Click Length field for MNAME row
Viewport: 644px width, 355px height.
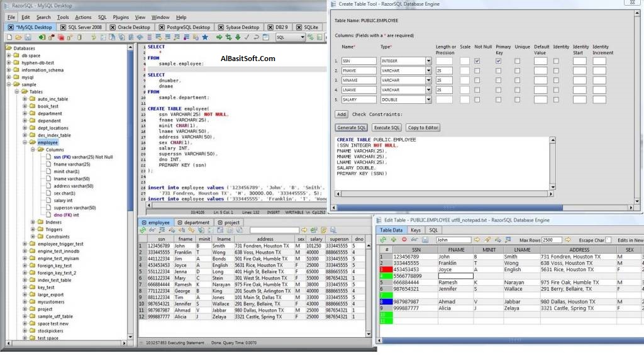(444, 80)
